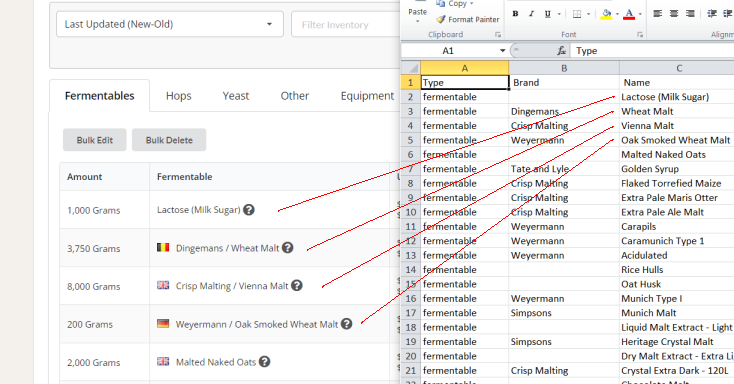Screen dimensions: 734x384
Task: Select column C header
Action: click(677, 68)
